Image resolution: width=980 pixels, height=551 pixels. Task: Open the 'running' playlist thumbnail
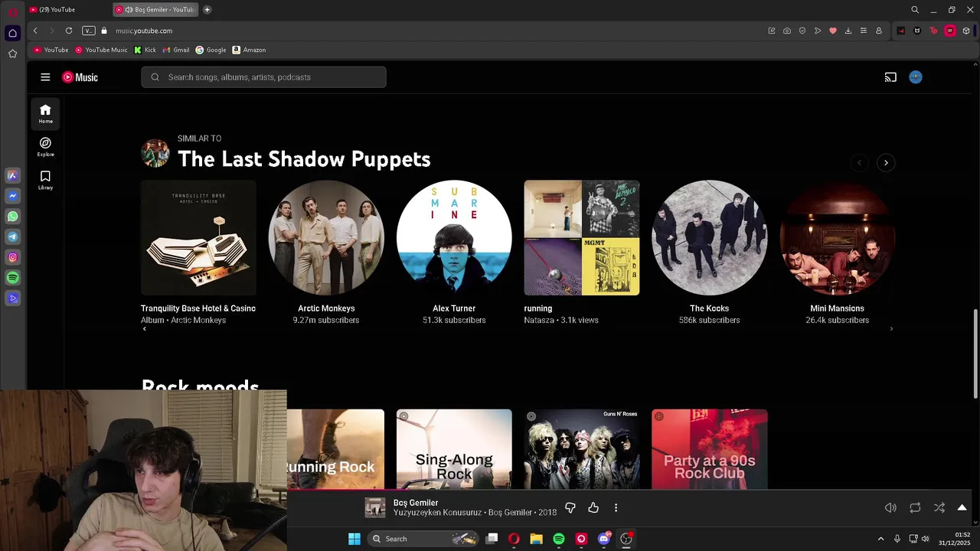coord(582,238)
